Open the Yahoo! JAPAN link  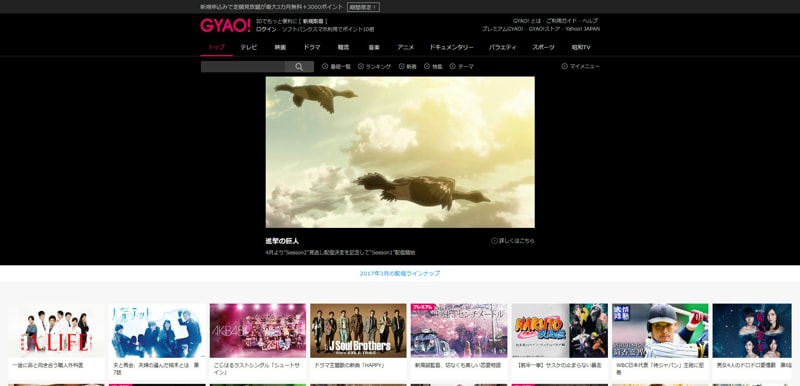coord(583,29)
